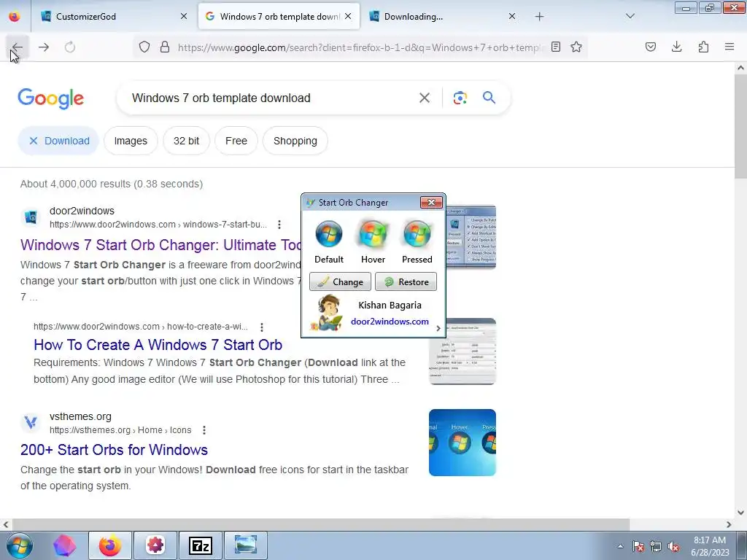This screenshot has width=747, height=560.
Task: Open the Firefox downloads panel
Action: [x=676, y=47]
